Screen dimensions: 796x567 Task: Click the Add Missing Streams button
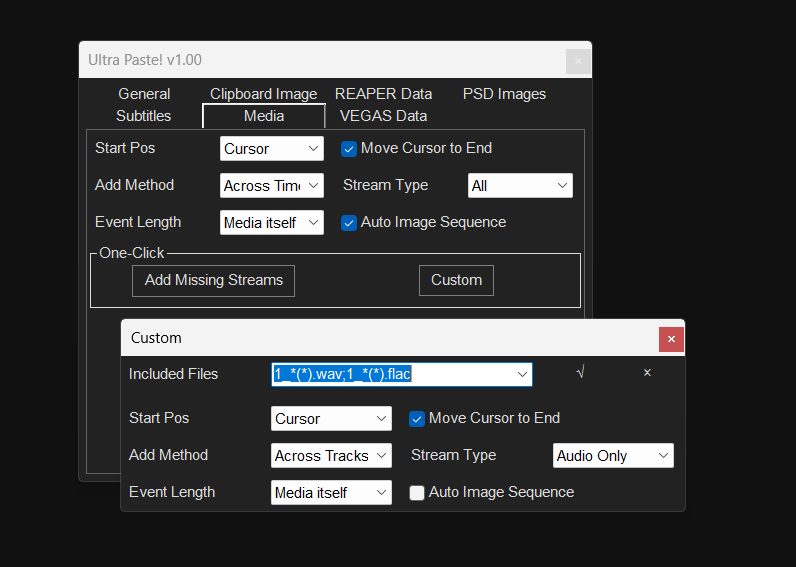click(x=213, y=280)
